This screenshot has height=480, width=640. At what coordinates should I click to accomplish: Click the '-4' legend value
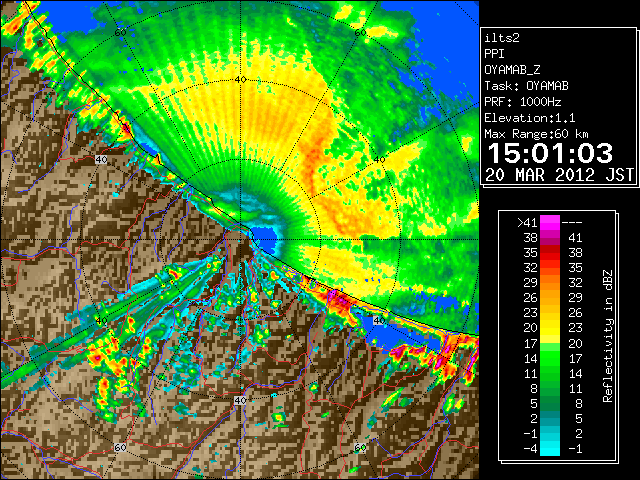pyautogui.click(x=530, y=449)
